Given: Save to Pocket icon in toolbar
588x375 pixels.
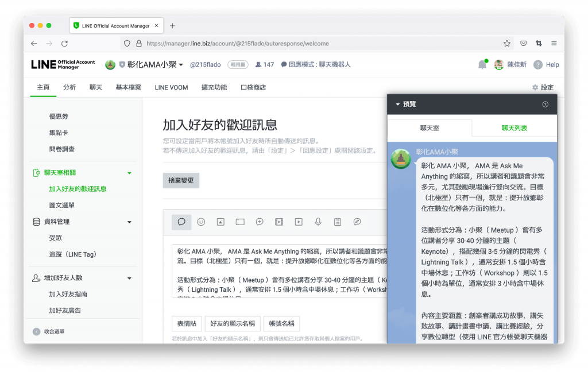Looking at the screenshot, I should 524,44.
